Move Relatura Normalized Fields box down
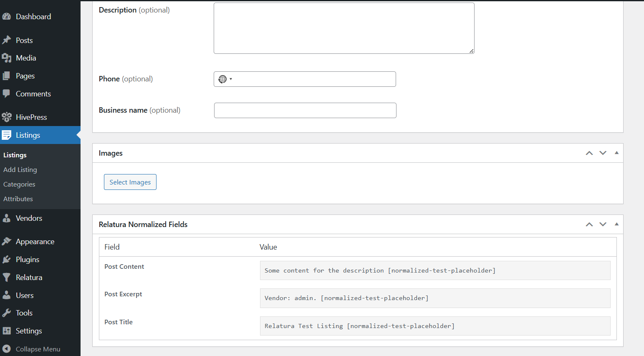644x356 pixels. click(603, 224)
